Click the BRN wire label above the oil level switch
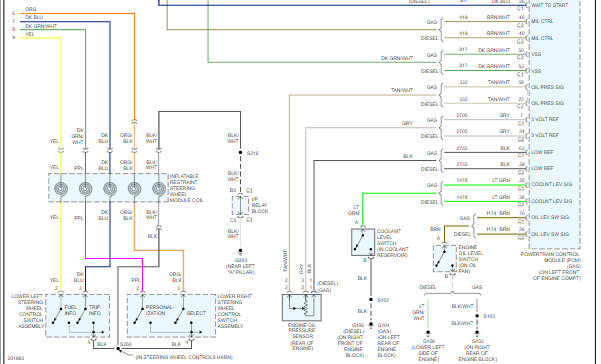 pos(435,229)
